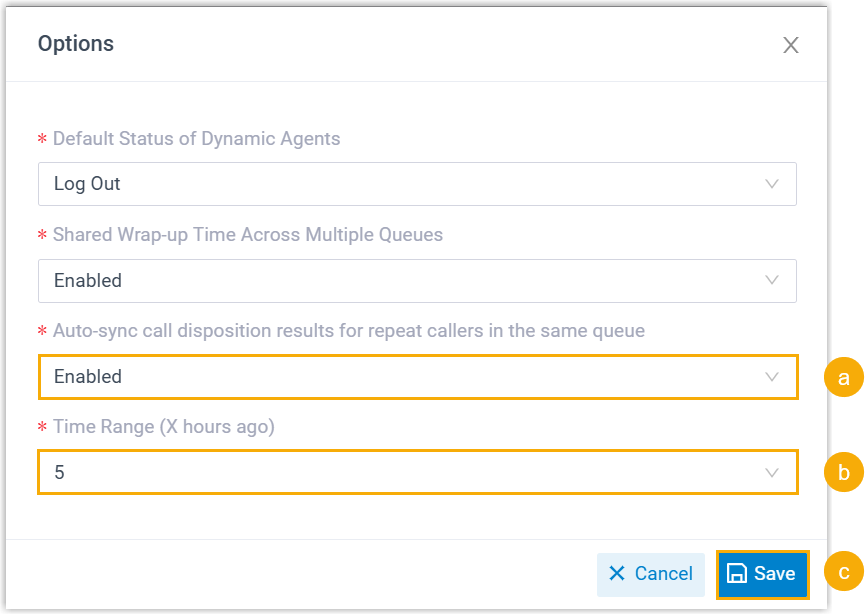Viewport: 865px width, 615px height.
Task: Click the chevron on the Log Out dropdown
Action: 771,184
